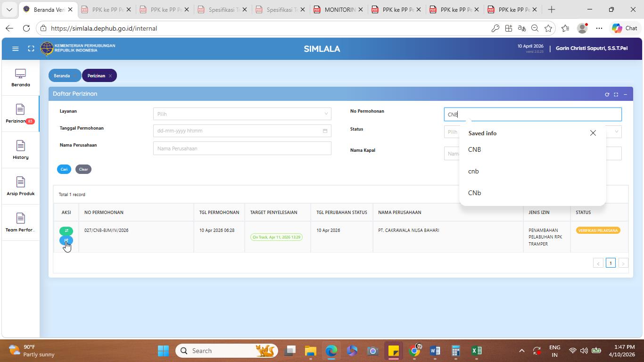Close the Perizinan tab chip
The width and height of the screenshot is (644, 362).
pyautogui.click(x=110, y=76)
